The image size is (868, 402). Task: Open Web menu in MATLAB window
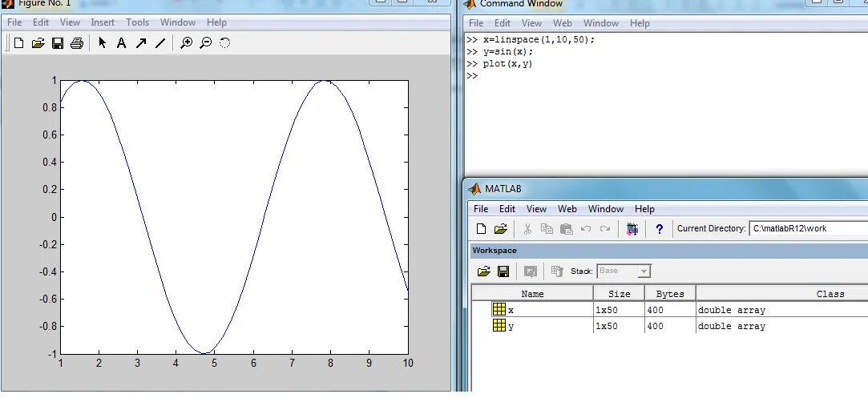(567, 208)
